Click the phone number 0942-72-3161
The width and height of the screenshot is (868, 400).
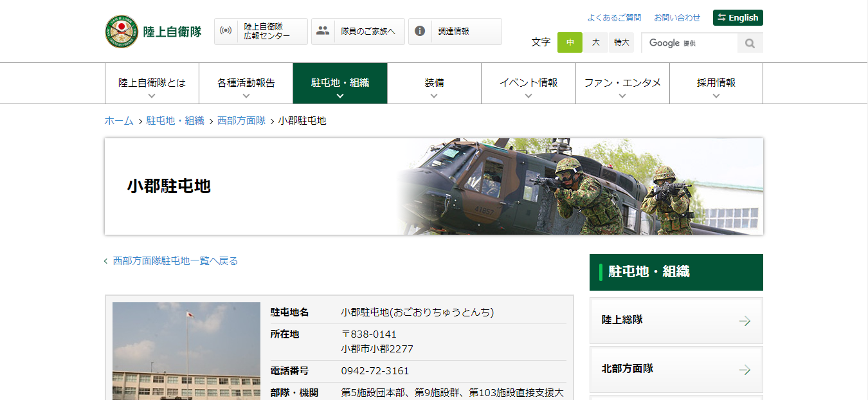click(x=375, y=371)
